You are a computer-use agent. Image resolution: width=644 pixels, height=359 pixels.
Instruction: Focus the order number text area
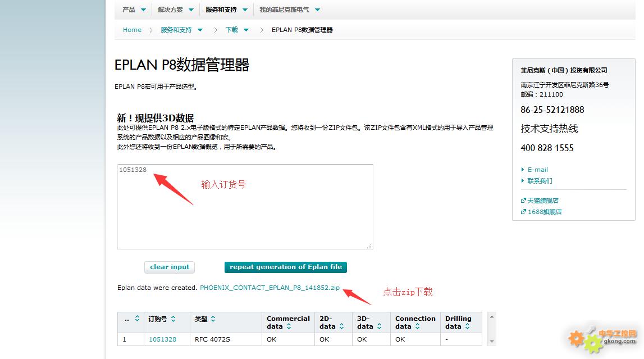tap(245, 207)
